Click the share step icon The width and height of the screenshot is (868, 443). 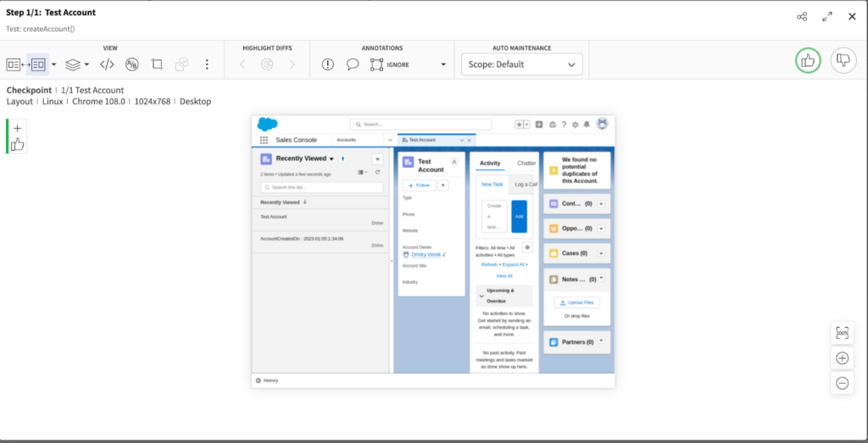[x=802, y=17]
